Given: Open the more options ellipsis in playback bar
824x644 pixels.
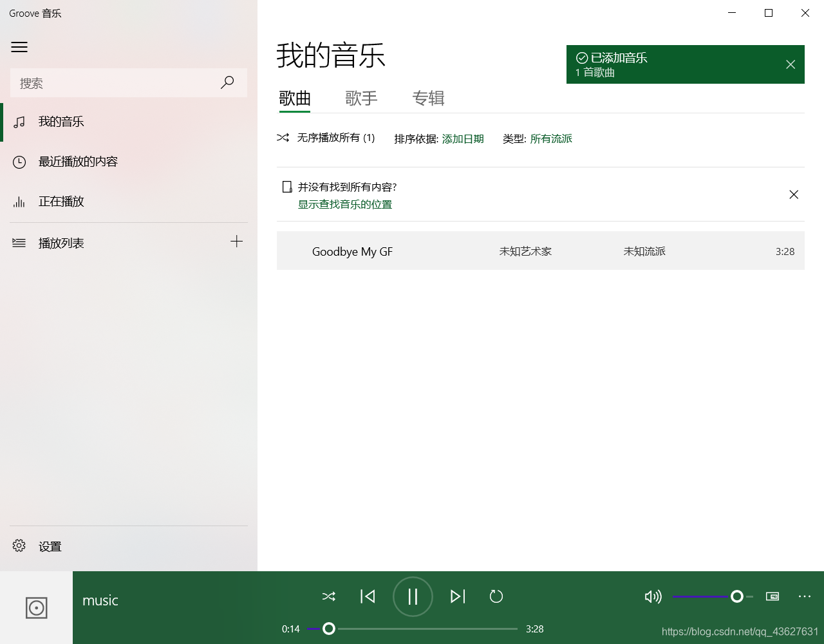Looking at the screenshot, I should [x=804, y=597].
